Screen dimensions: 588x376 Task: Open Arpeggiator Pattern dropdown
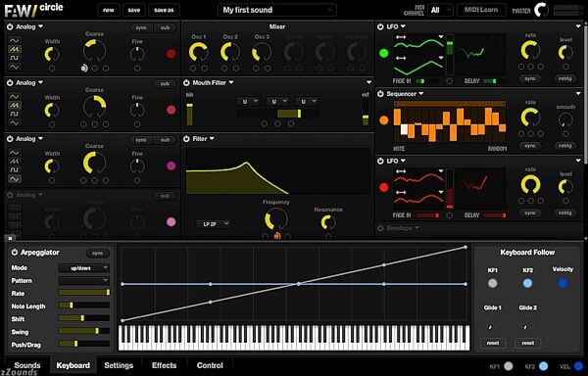[x=84, y=280]
